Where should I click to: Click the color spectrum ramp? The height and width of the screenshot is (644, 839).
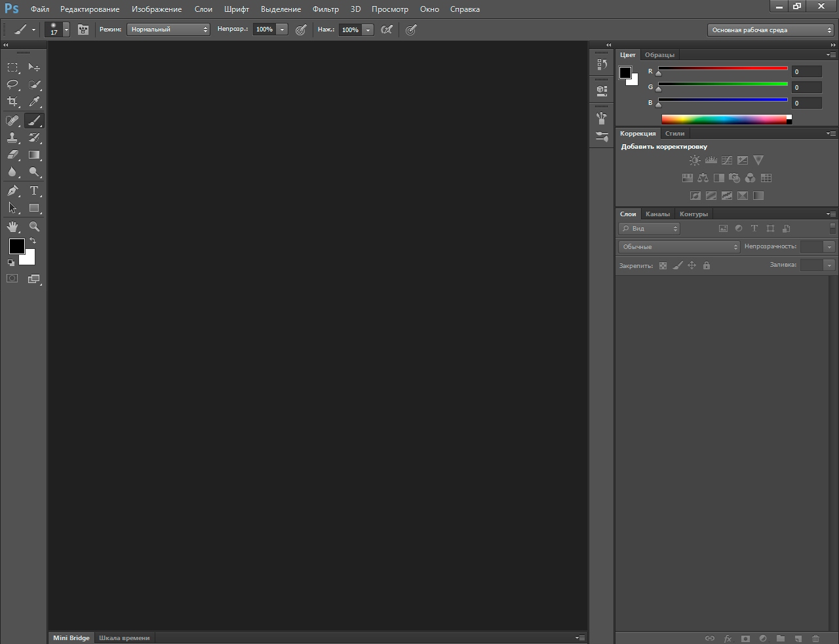(726, 119)
